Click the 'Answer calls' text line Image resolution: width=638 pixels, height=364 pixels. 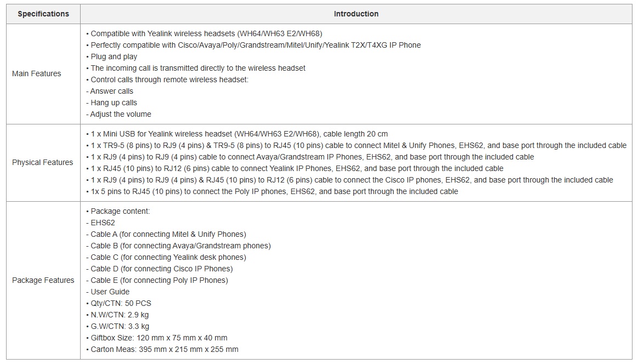click(x=111, y=91)
